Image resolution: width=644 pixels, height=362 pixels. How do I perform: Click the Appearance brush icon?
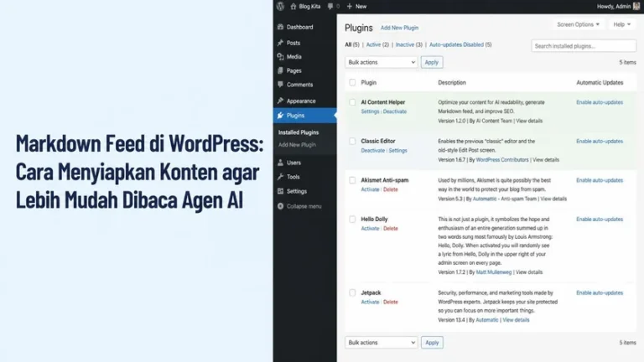tap(281, 101)
